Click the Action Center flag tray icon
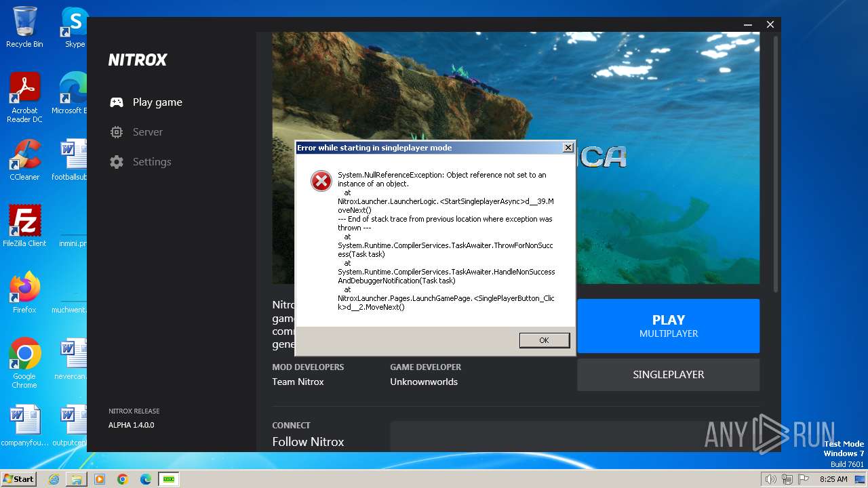This screenshot has width=868, height=488. click(x=803, y=479)
